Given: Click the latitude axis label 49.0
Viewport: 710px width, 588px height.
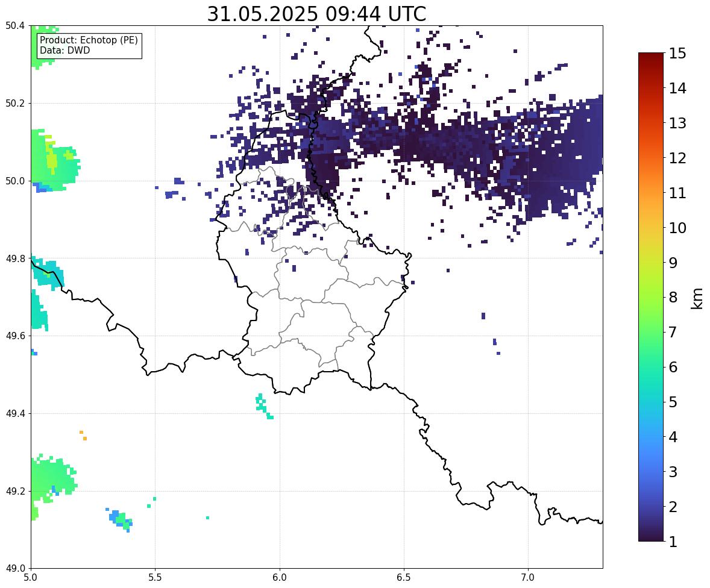Looking at the screenshot, I should (x=15, y=569).
